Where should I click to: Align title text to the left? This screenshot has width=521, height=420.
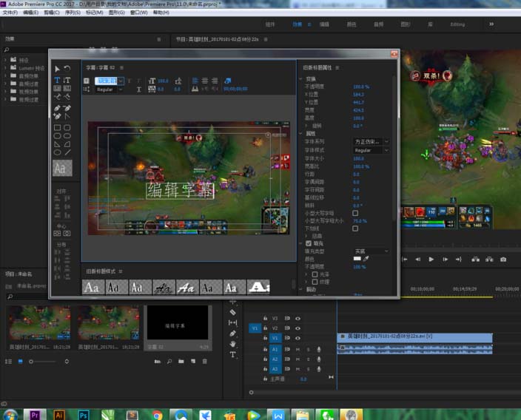[195, 81]
